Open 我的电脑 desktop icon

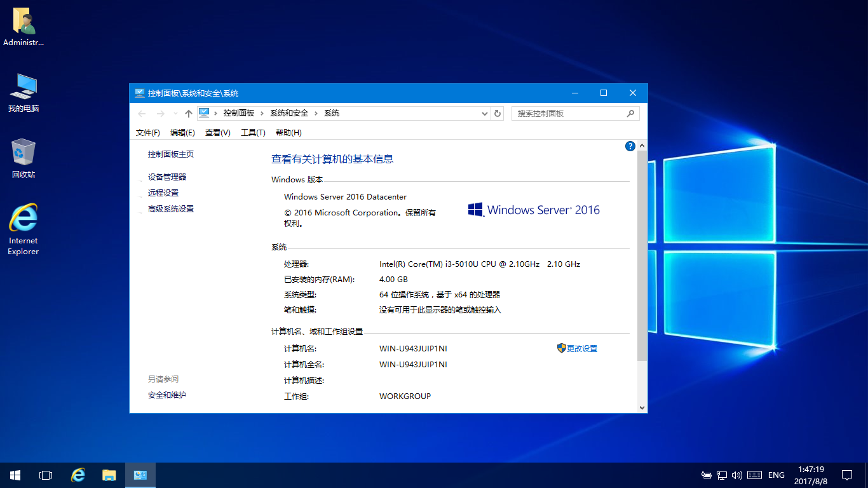[24, 93]
